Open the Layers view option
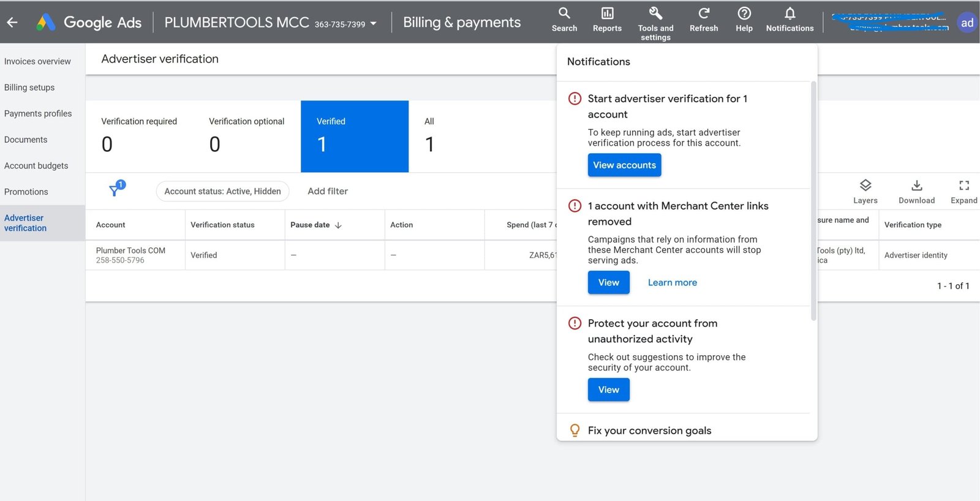The image size is (980, 501). (865, 191)
